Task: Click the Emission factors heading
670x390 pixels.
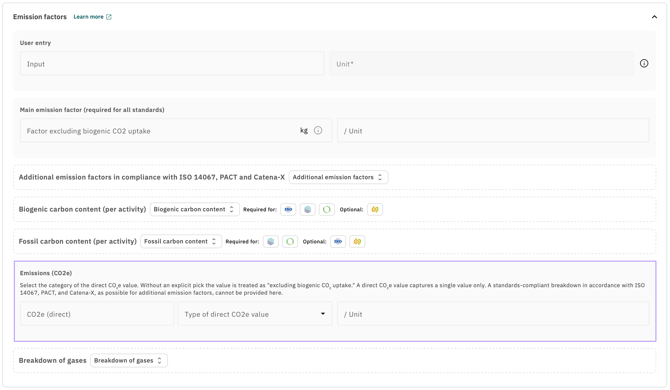Action: click(x=40, y=17)
